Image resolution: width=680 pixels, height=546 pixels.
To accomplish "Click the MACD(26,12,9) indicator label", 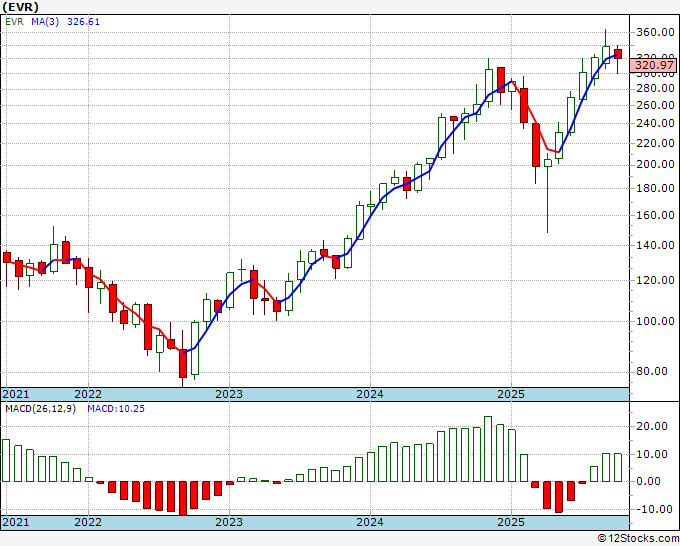I will tap(40, 409).
